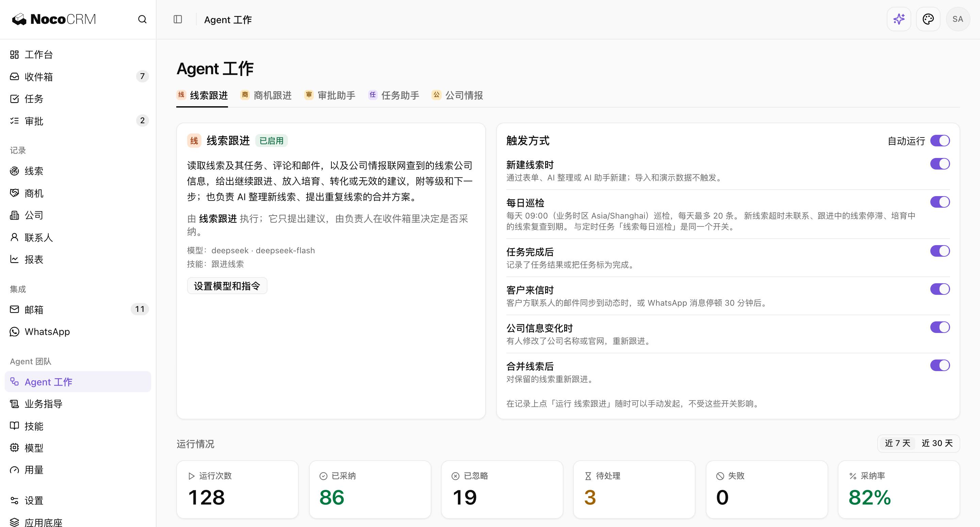Open 联系人 in the sidebar
Image resolution: width=980 pixels, height=527 pixels.
(78, 237)
